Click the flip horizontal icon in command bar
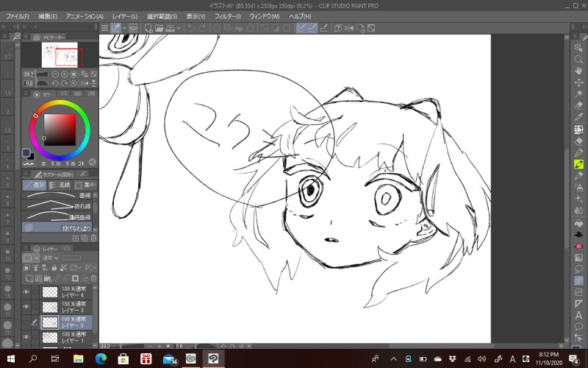 coord(348,28)
